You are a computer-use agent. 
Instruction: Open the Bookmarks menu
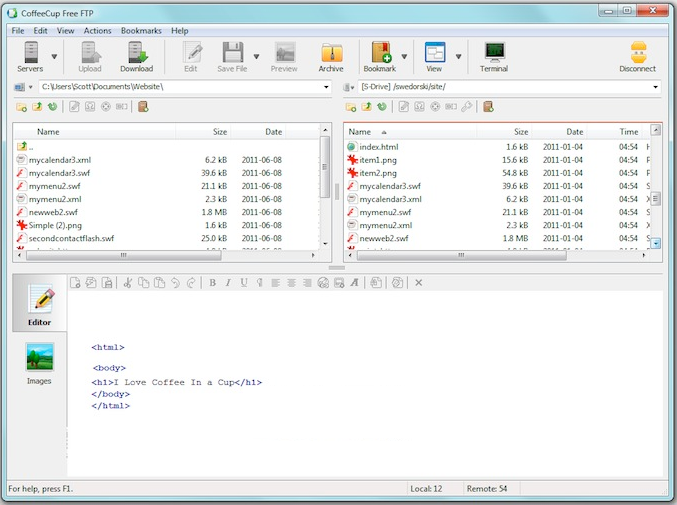pyautogui.click(x=141, y=31)
